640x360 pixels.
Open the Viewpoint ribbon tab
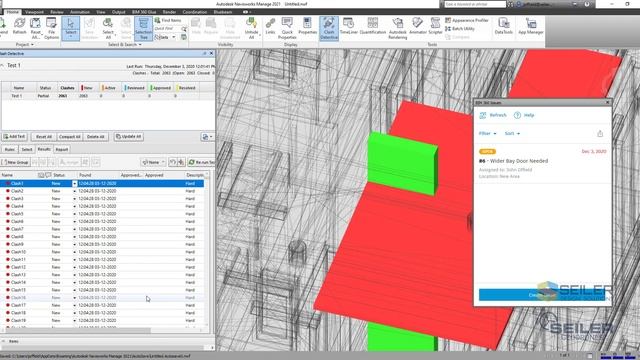pyautogui.click(x=34, y=12)
